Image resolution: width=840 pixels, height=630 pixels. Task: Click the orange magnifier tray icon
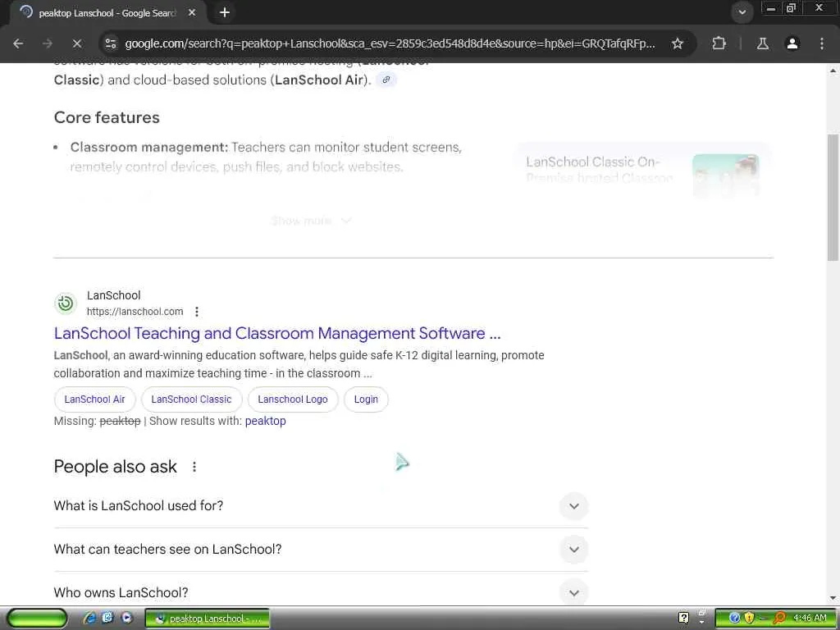779,618
